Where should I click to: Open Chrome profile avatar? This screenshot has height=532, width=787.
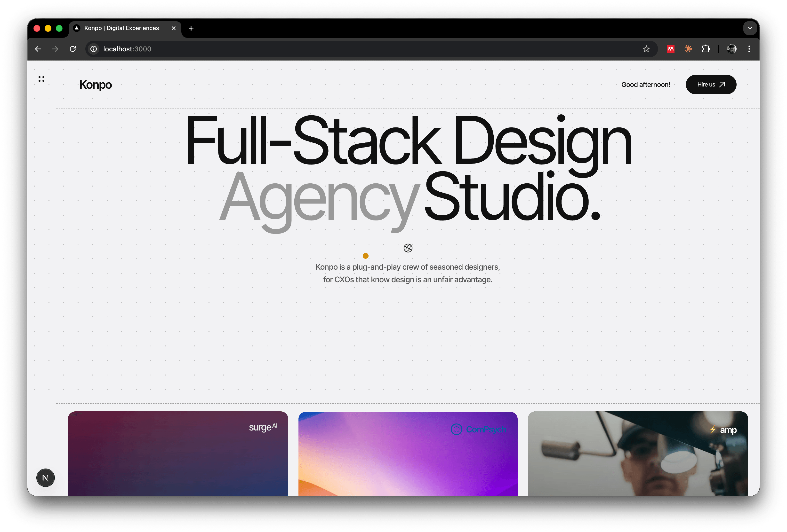click(731, 49)
